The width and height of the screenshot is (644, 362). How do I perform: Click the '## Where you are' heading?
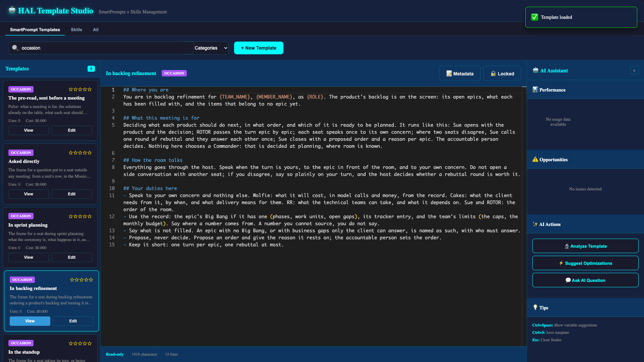tap(146, 90)
